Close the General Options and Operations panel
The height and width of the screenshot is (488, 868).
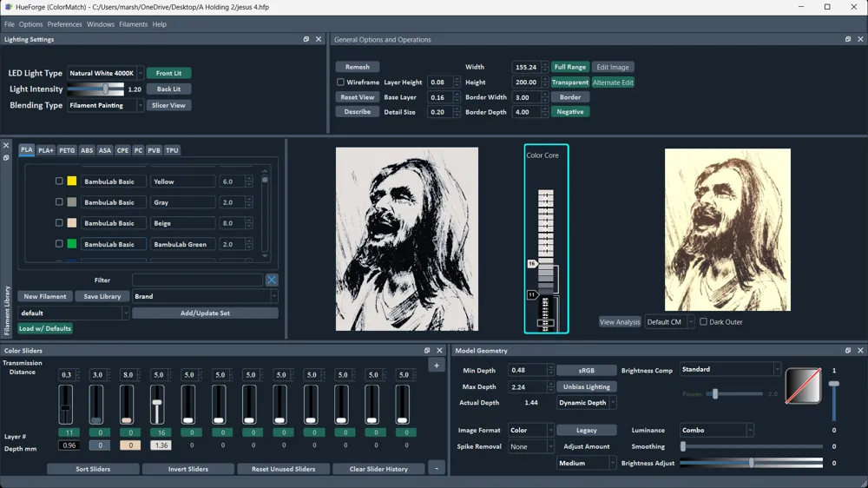[x=860, y=39]
